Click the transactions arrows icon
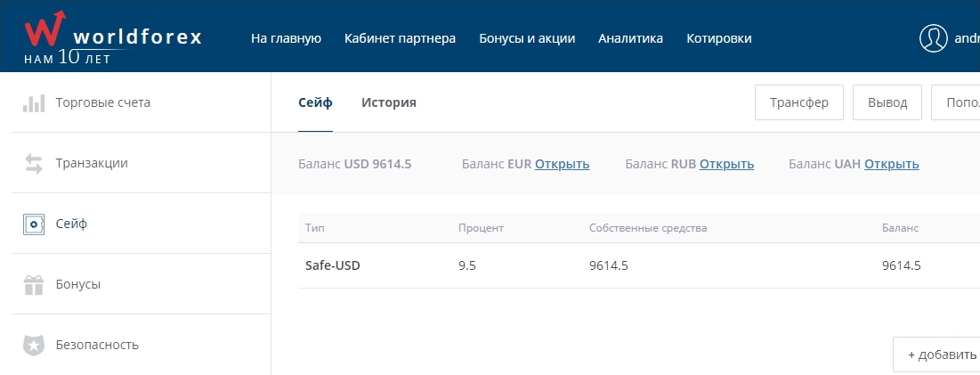Screen dimensions: 980x375 [34, 164]
